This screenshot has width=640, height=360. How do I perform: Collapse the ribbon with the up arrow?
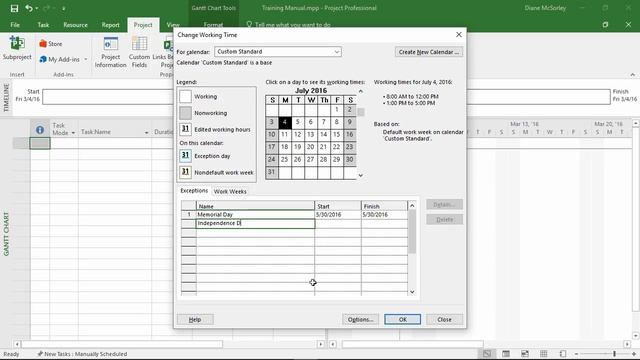click(632, 75)
